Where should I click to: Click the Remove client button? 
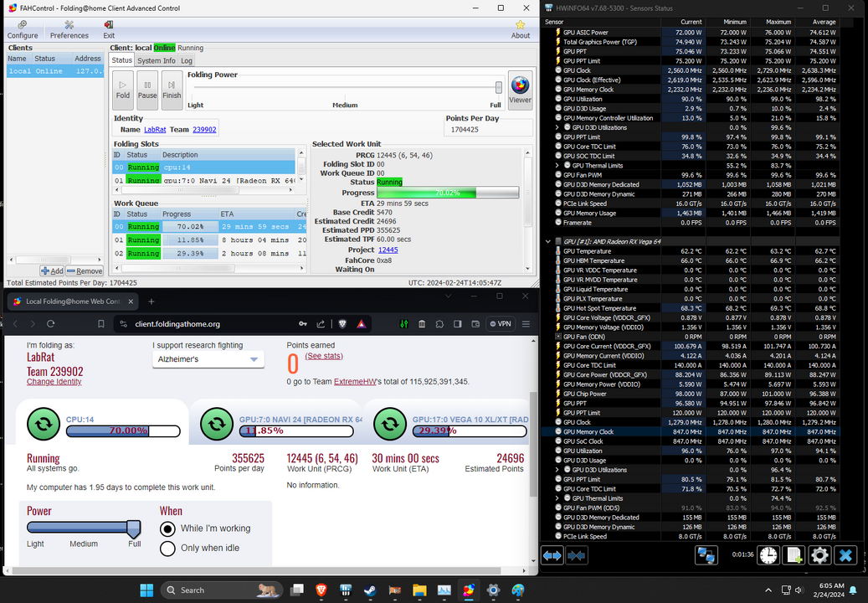pos(85,271)
